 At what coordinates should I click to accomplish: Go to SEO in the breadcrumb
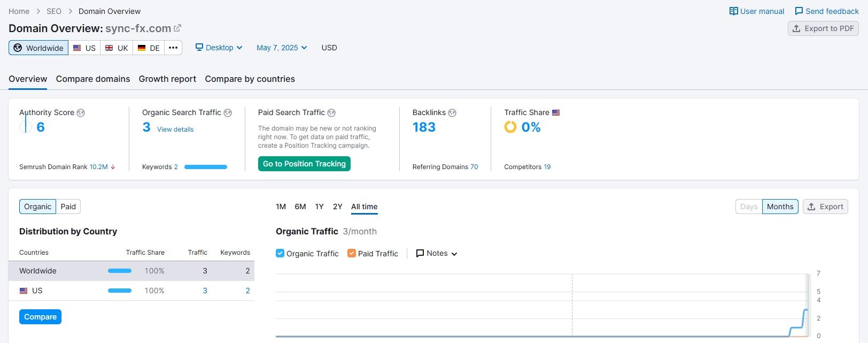(x=54, y=11)
